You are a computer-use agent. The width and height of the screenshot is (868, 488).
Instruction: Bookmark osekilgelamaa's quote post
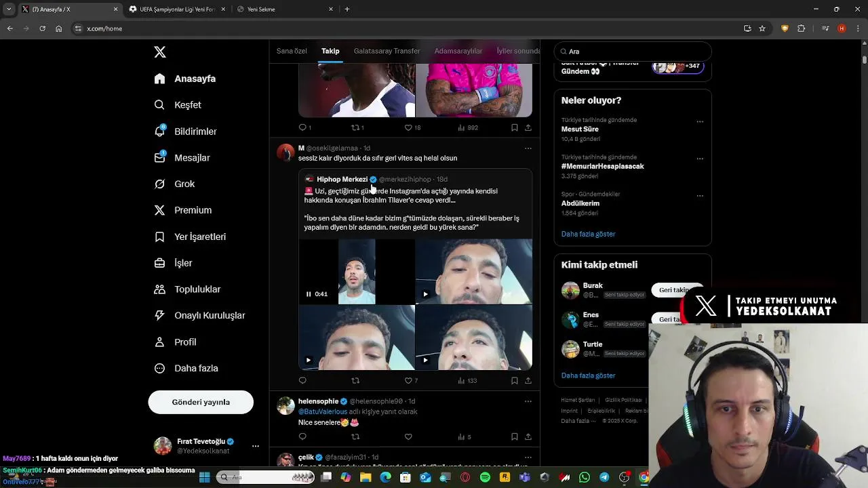pos(515,381)
